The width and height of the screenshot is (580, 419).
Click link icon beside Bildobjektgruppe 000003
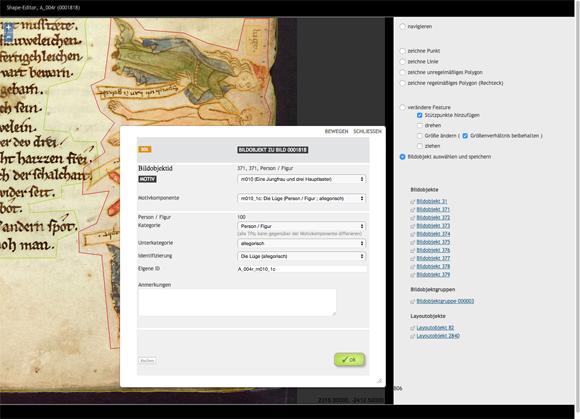pyautogui.click(x=412, y=302)
